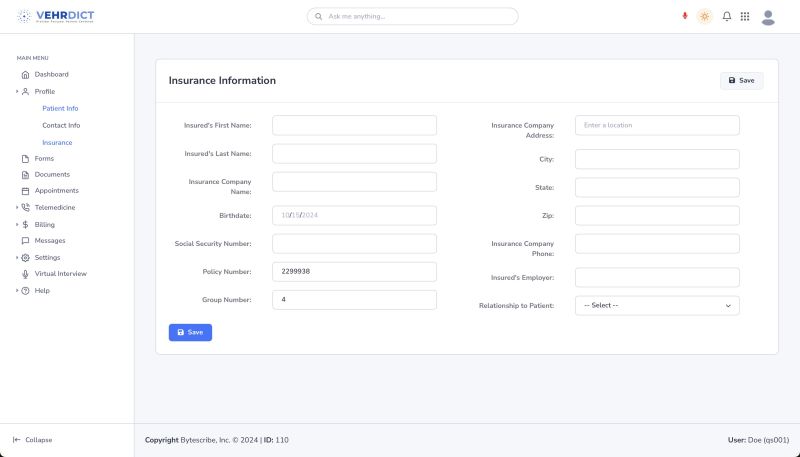Open Dashboard from the sidebar
800x457 pixels.
pos(51,75)
